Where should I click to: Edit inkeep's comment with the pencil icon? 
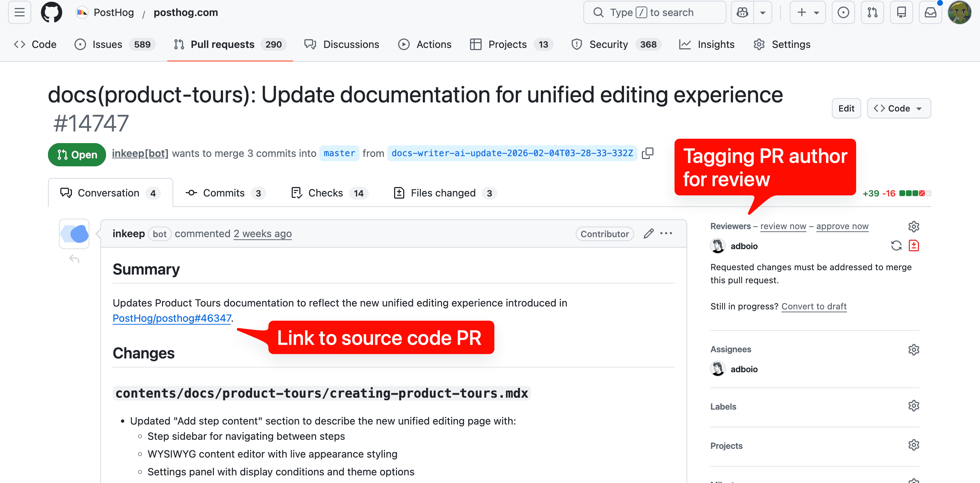[648, 234]
